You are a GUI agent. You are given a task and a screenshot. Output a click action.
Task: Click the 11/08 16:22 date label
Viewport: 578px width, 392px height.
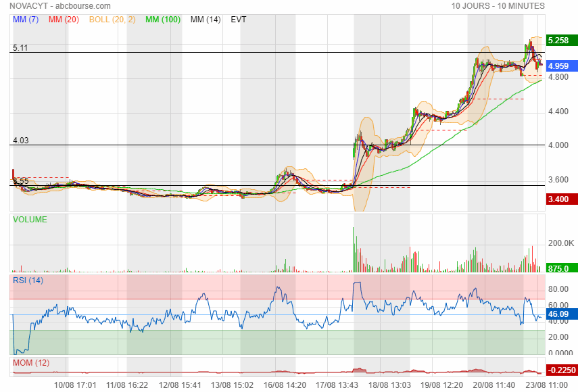pyautogui.click(x=127, y=385)
